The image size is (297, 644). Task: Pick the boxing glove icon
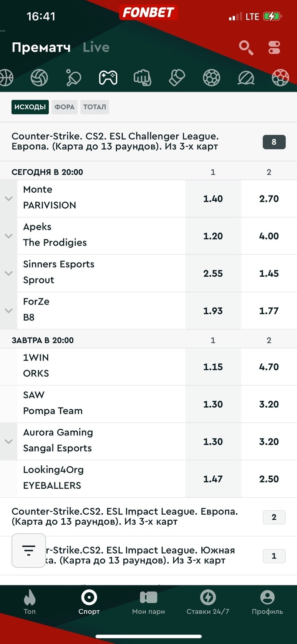coord(177,78)
